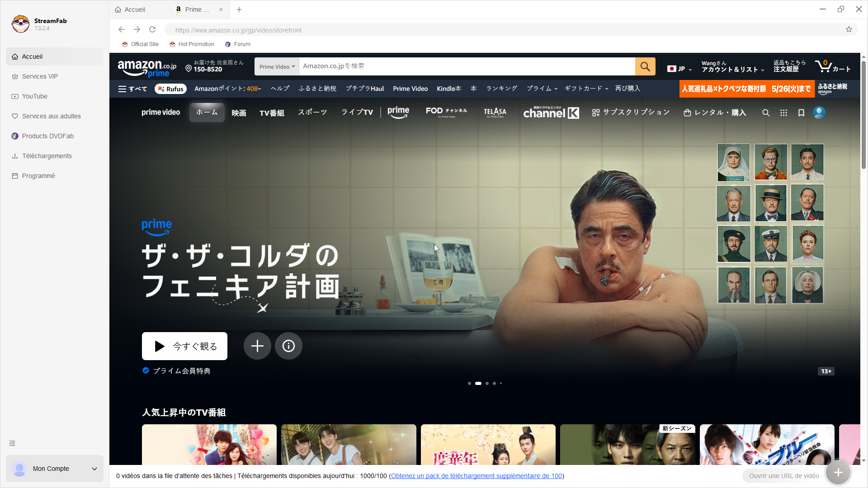This screenshot has height=488, width=868.
Task: Open the 返品もこちら 注文履歴 link
Action: (789, 66)
